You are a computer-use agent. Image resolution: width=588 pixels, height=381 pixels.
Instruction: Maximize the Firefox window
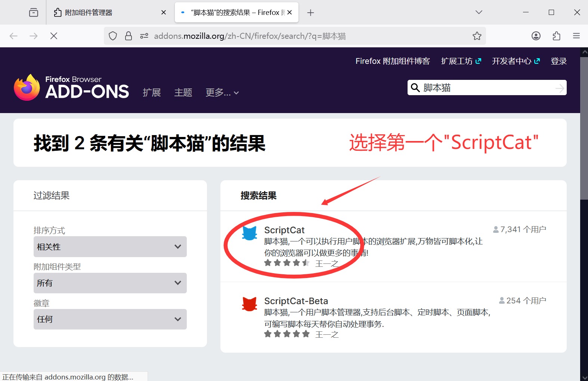(x=551, y=12)
